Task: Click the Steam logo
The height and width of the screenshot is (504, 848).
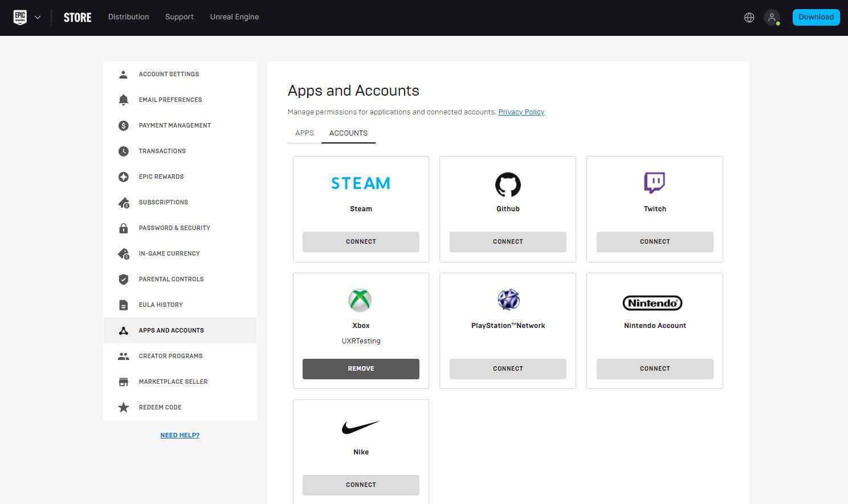Action: click(361, 183)
